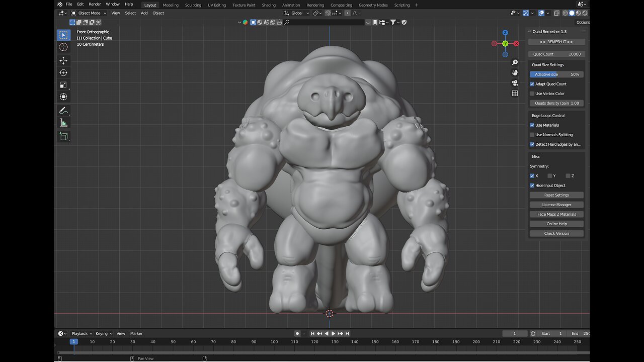This screenshot has height=362, width=644.
Task: Collapse the Quad Remesher 1.3 panel
Action: [x=529, y=31]
